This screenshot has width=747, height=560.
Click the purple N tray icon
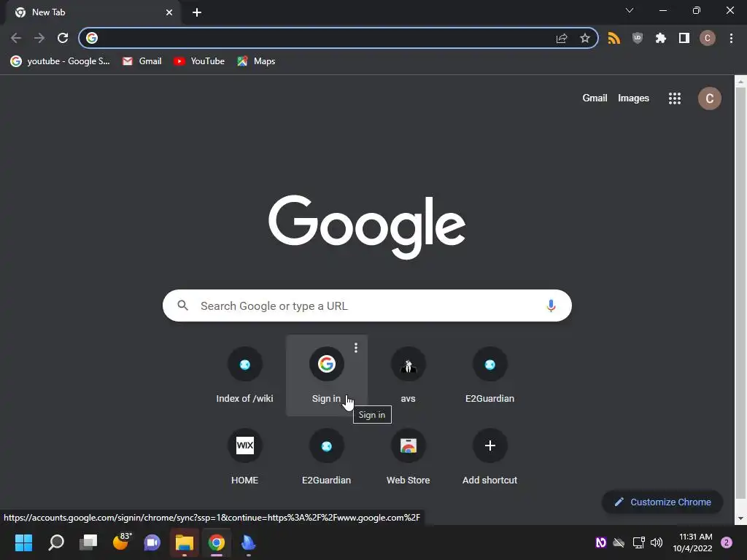pos(601,542)
